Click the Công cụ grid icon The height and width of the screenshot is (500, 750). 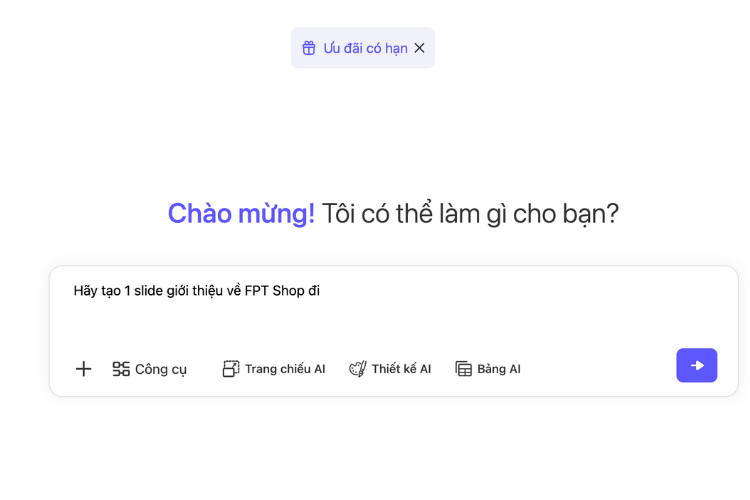(x=121, y=369)
